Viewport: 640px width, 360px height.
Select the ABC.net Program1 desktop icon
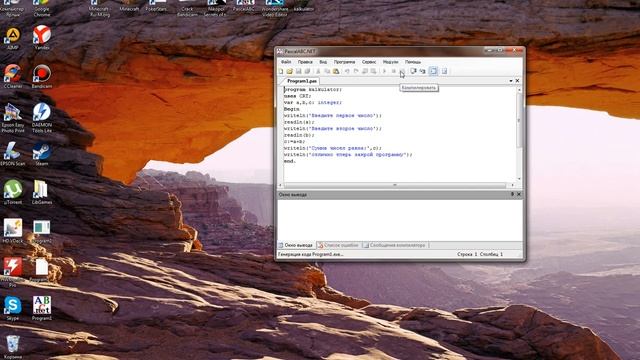point(42,308)
